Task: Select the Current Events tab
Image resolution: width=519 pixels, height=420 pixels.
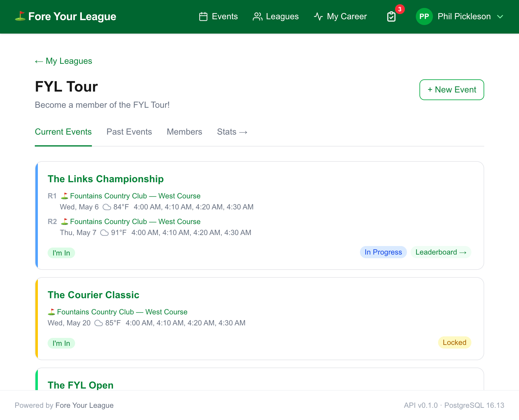Action: [x=63, y=132]
